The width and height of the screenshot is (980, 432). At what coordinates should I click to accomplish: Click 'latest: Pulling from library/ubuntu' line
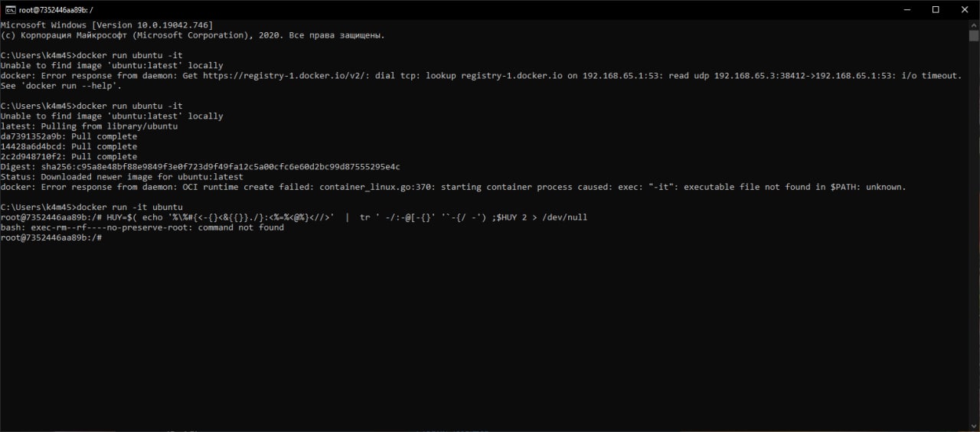point(89,126)
